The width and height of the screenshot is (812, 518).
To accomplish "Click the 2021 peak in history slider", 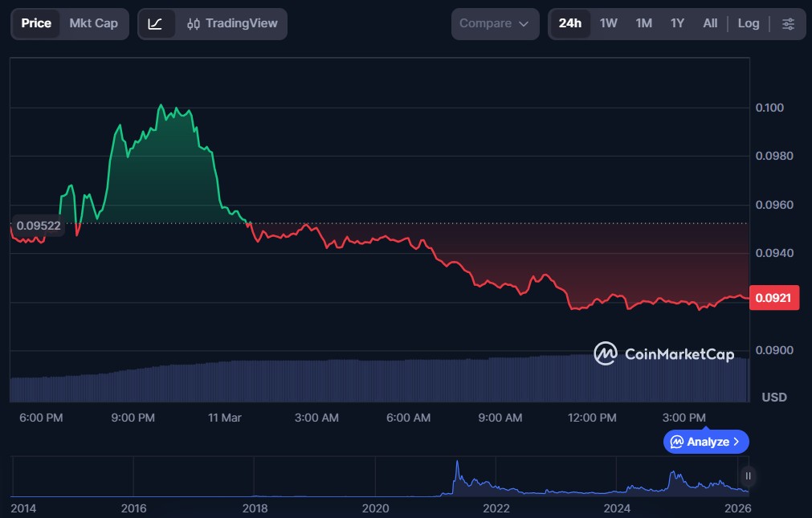I will (457, 465).
